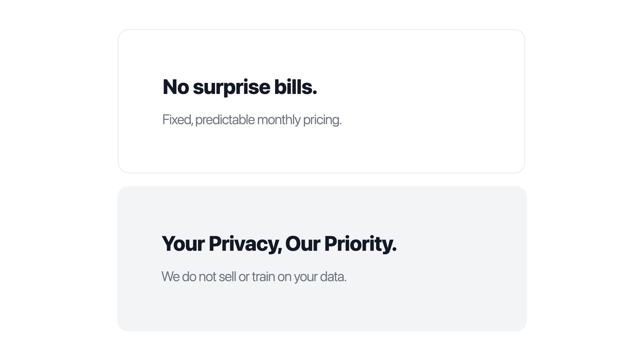This screenshot has height=360, width=644.
Task: Click the word "bills." in the top heading
Action: 295,87
